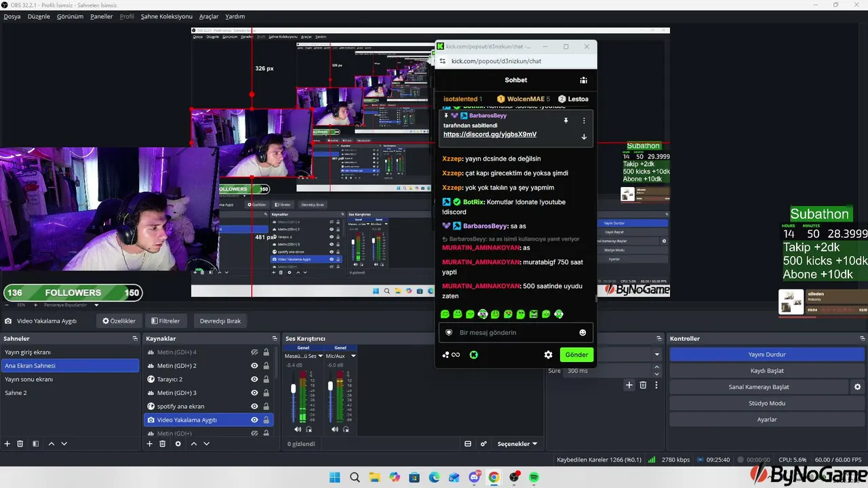Hide the Metin (GDI+) 2 source
Viewport: 868px width, 488px height.
(x=254, y=366)
